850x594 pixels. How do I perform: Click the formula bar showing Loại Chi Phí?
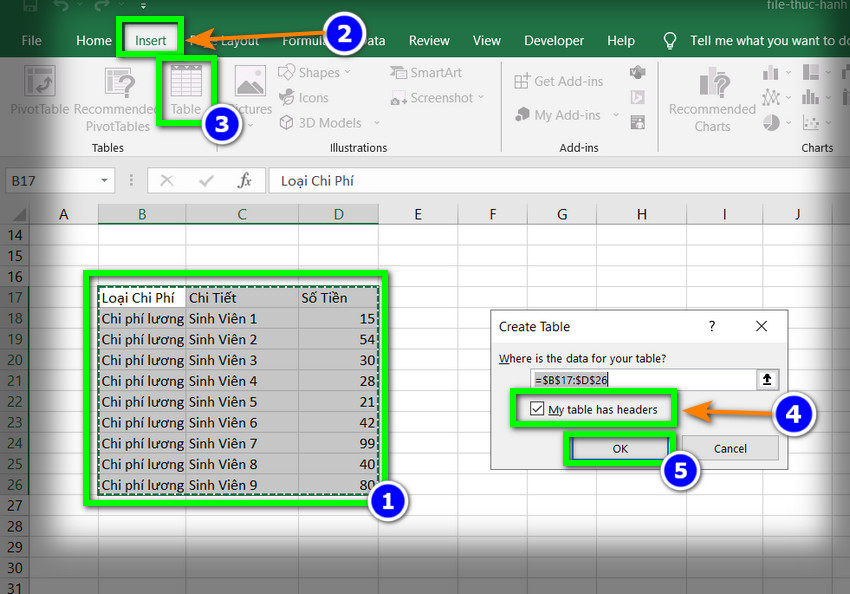tap(558, 180)
